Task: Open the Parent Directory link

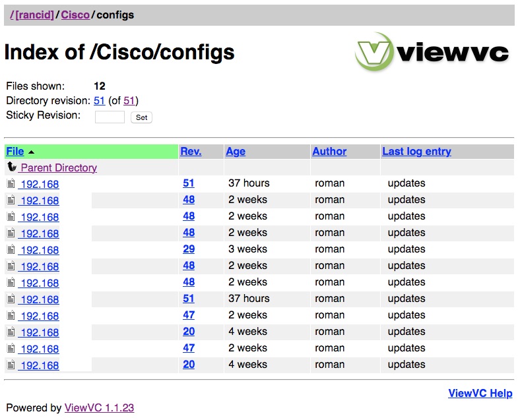Action: 59,168
